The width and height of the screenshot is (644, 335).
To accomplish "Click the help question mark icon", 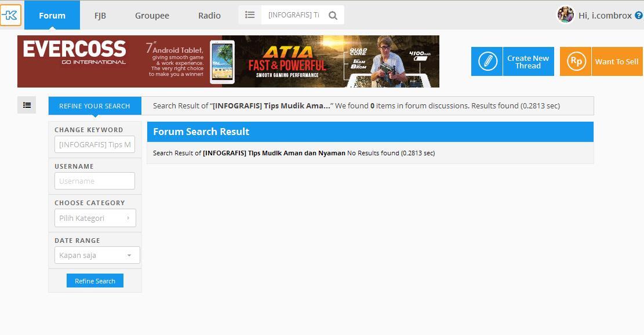I will (x=639, y=15).
